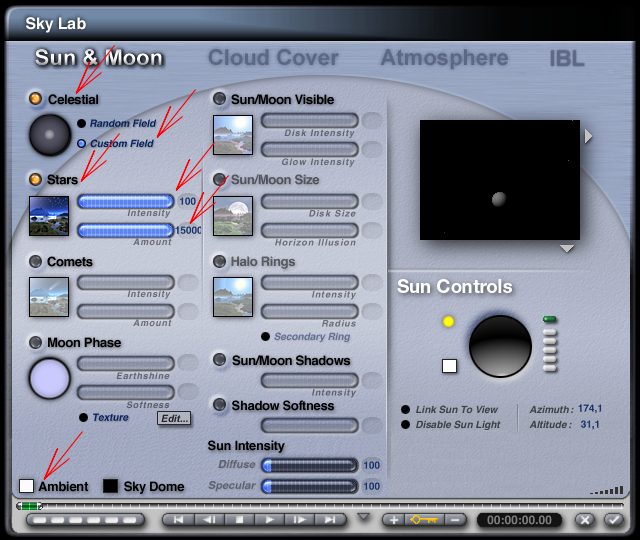The image size is (640, 540).
Task: Stop animation playback
Action: pyautogui.click(x=240, y=520)
